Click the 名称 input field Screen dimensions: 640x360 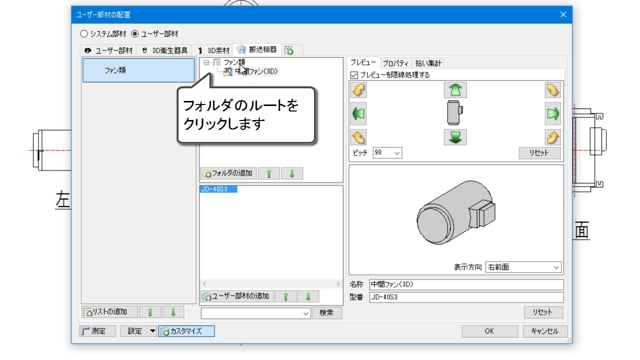[x=466, y=284]
